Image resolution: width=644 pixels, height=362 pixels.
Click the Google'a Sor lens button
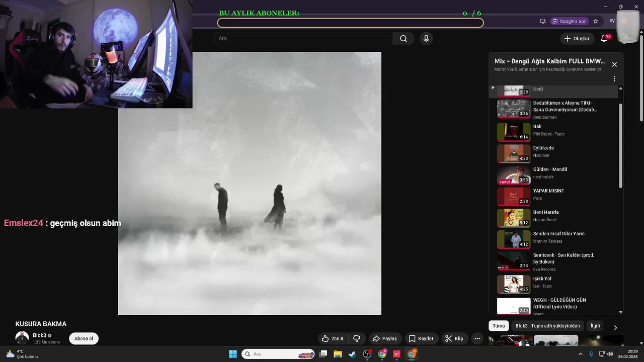pos(569,21)
